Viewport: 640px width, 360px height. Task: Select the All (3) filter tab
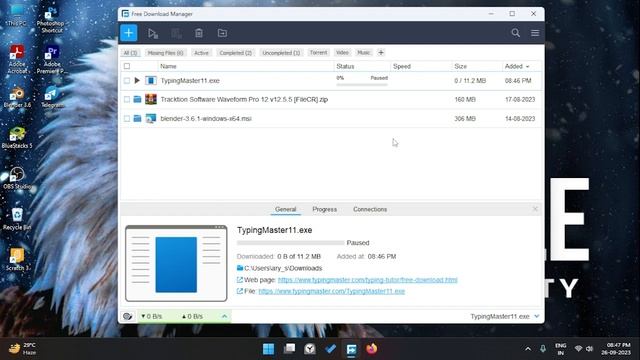click(x=130, y=53)
